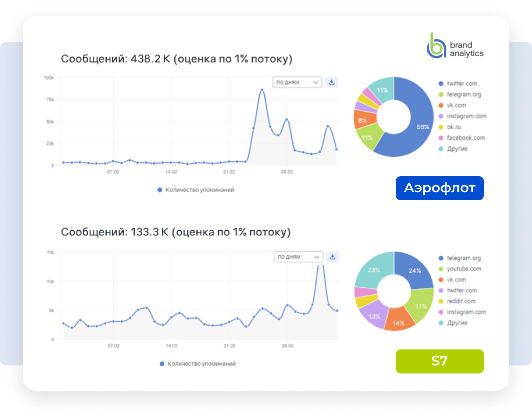Click the brand analytics logo
The height and width of the screenshot is (419, 532).
tap(455, 46)
